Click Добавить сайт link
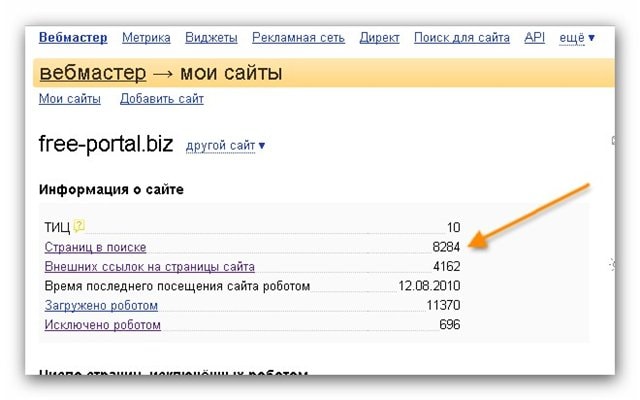640x400 pixels. coord(162,99)
